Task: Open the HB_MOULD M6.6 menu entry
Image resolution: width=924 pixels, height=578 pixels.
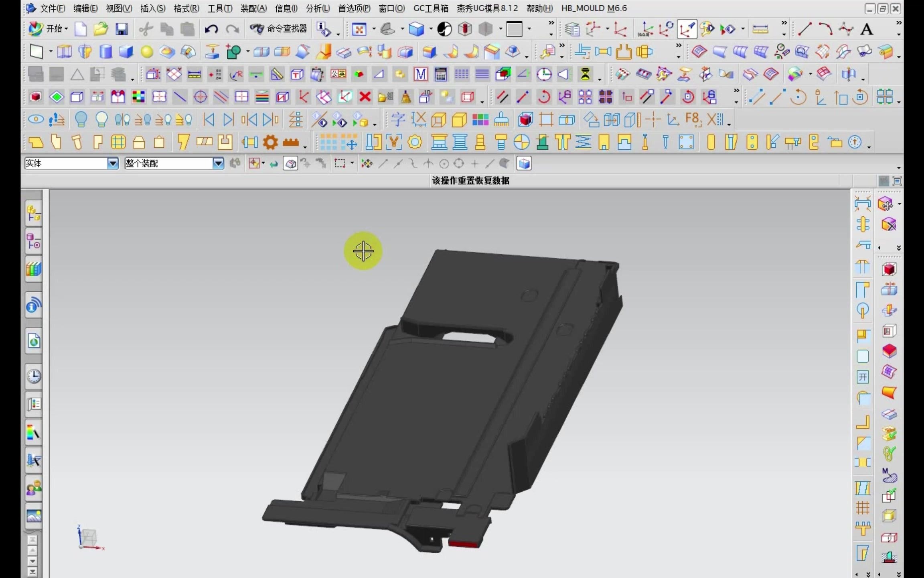Action: tap(594, 8)
